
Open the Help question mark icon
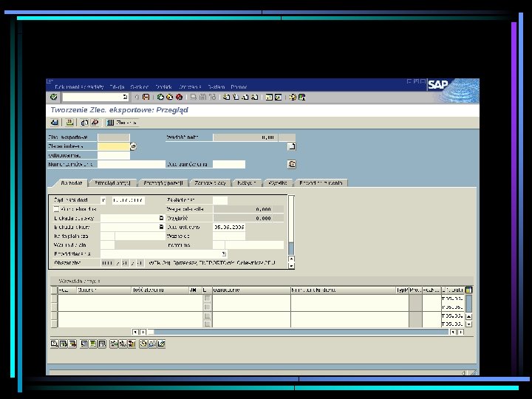[x=293, y=97]
